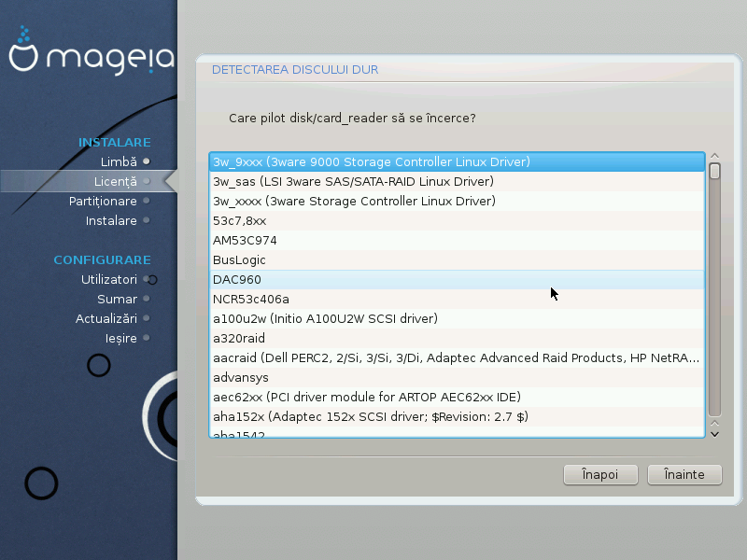This screenshot has height=560, width=747.
Task: Select the 3w_9xxx storage controller driver
Action: click(x=457, y=161)
